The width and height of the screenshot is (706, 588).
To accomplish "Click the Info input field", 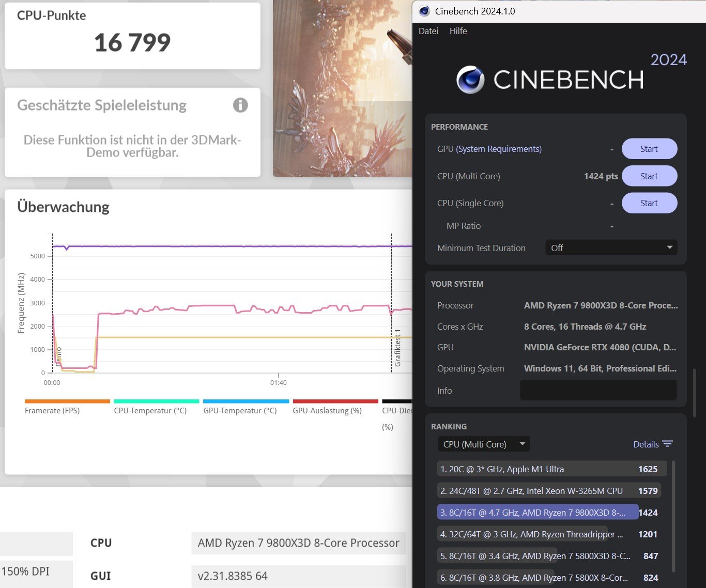I will click(x=598, y=390).
